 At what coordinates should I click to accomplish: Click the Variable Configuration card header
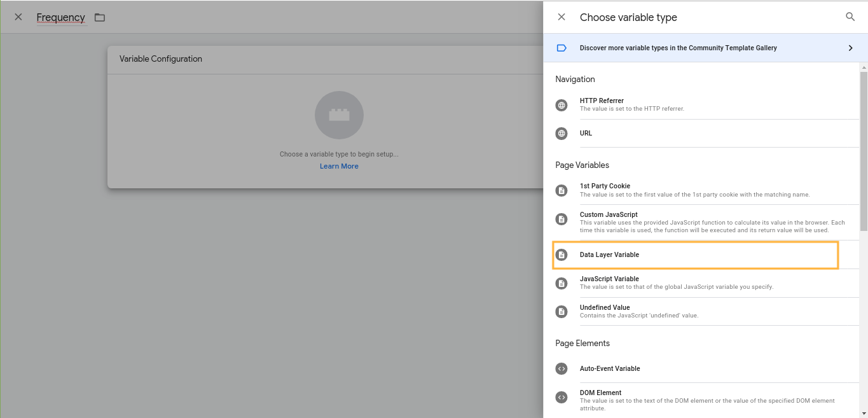click(325, 59)
